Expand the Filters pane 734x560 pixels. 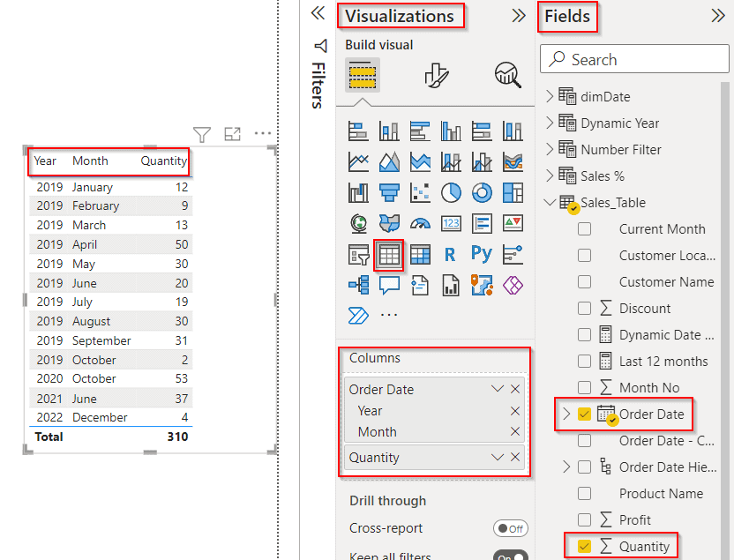point(318,13)
